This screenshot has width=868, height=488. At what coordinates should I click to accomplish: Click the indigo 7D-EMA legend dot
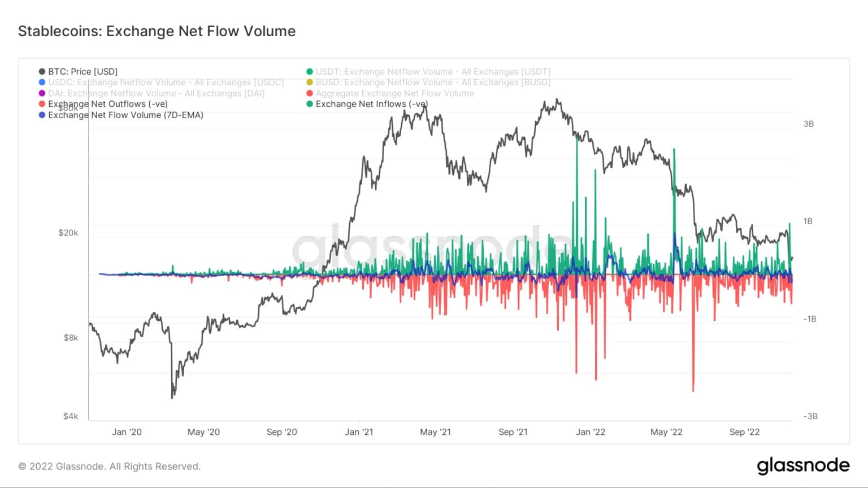click(42, 115)
